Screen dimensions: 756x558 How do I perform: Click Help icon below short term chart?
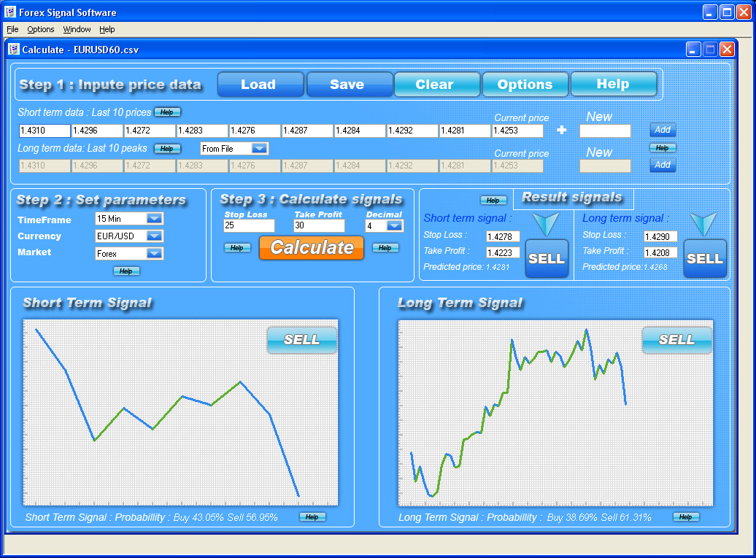[x=312, y=517]
